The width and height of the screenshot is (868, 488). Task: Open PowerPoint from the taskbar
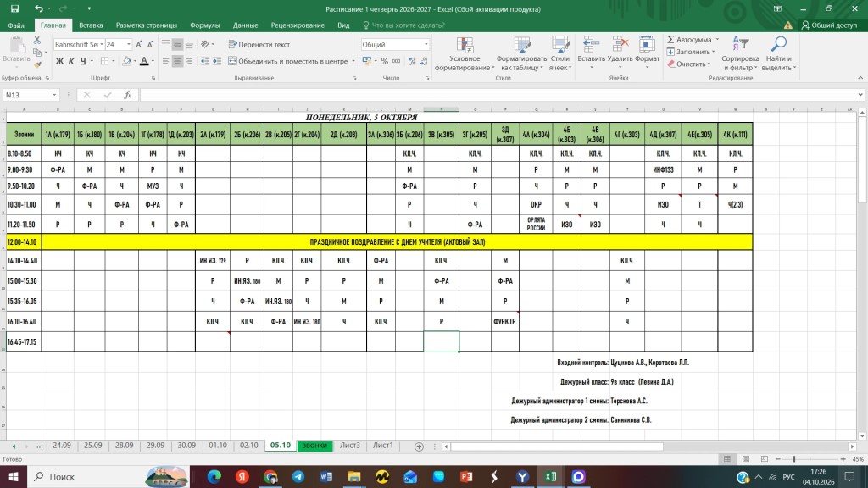point(466,476)
